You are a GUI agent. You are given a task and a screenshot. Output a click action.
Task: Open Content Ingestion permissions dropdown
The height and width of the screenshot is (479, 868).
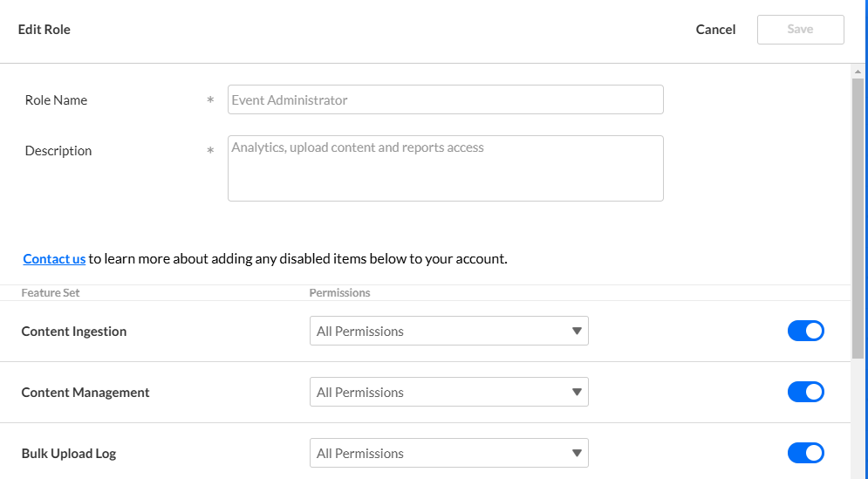(449, 331)
